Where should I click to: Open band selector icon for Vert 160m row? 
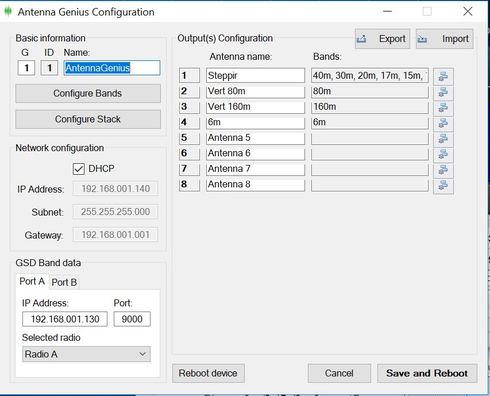pyautogui.click(x=443, y=108)
